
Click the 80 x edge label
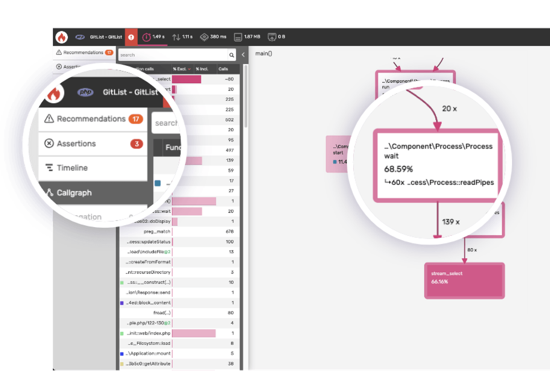click(x=472, y=250)
